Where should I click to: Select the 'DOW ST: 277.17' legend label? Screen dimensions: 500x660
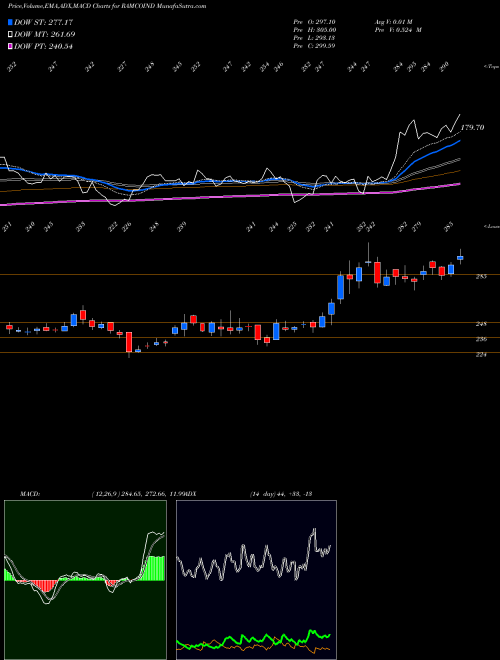point(43,22)
